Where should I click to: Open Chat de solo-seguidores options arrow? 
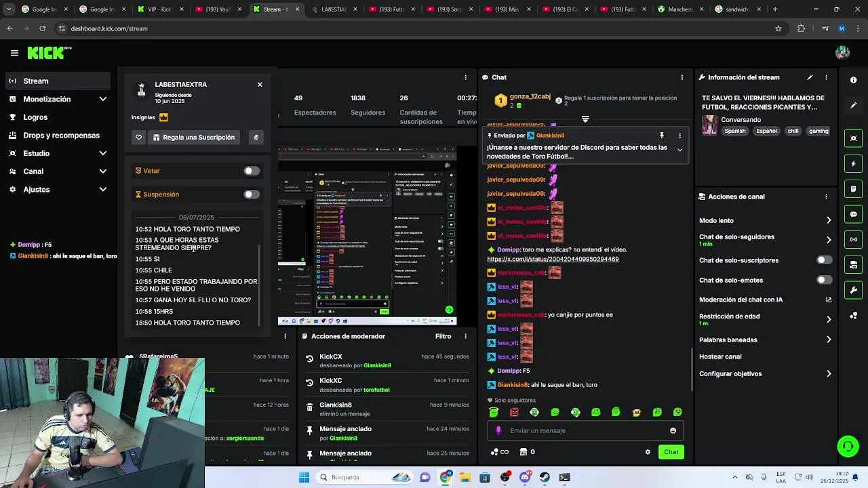(829, 240)
